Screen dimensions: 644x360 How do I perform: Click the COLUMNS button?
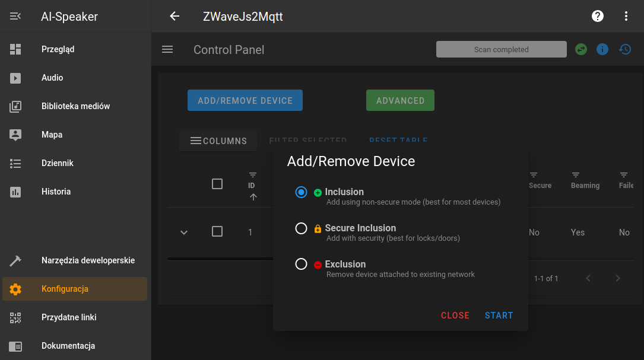(x=218, y=141)
